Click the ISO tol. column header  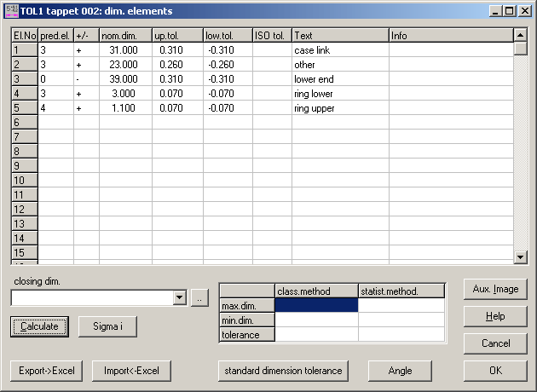click(272, 36)
